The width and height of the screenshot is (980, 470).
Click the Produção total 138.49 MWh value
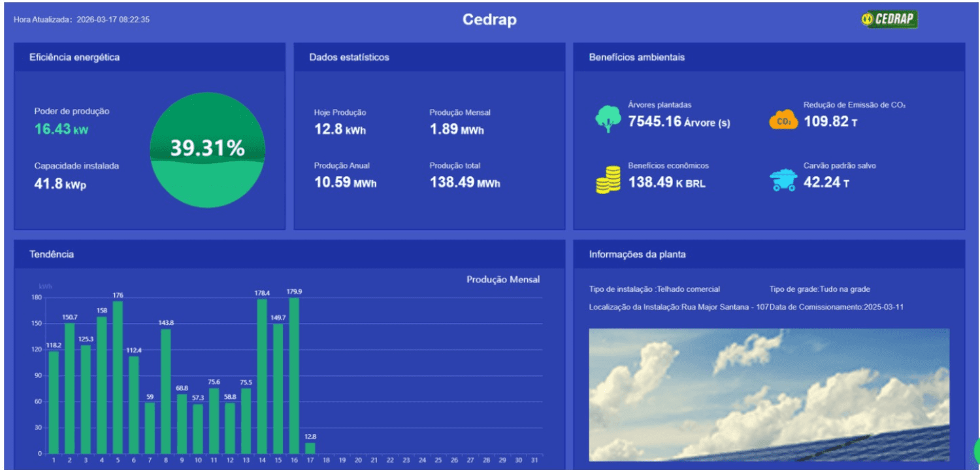pos(465,183)
